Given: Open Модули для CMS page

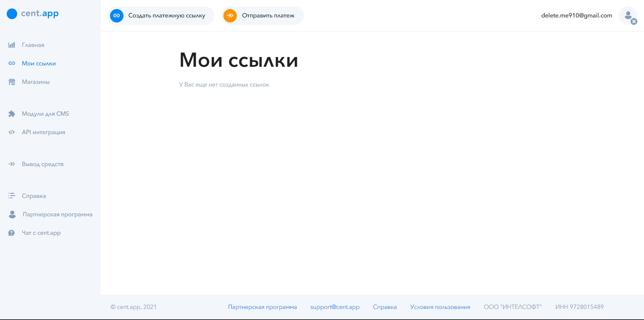Looking at the screenshot, I should [45, 114].
